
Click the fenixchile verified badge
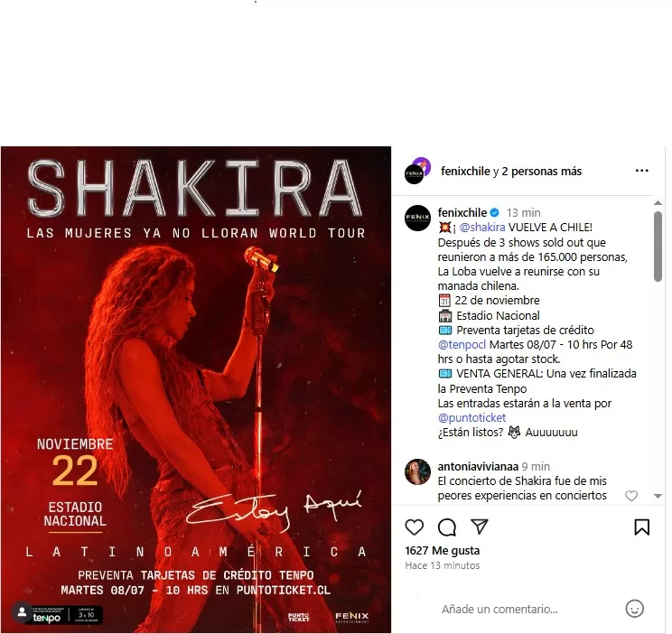pos(494,212)
